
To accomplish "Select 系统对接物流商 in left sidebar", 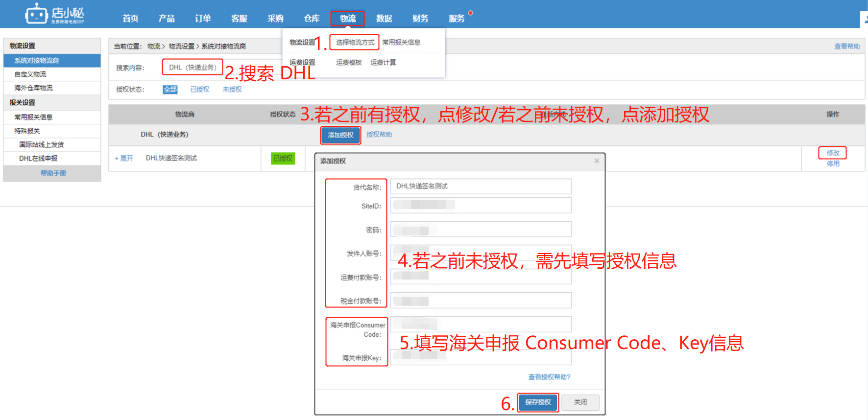I will coord(52,60).
